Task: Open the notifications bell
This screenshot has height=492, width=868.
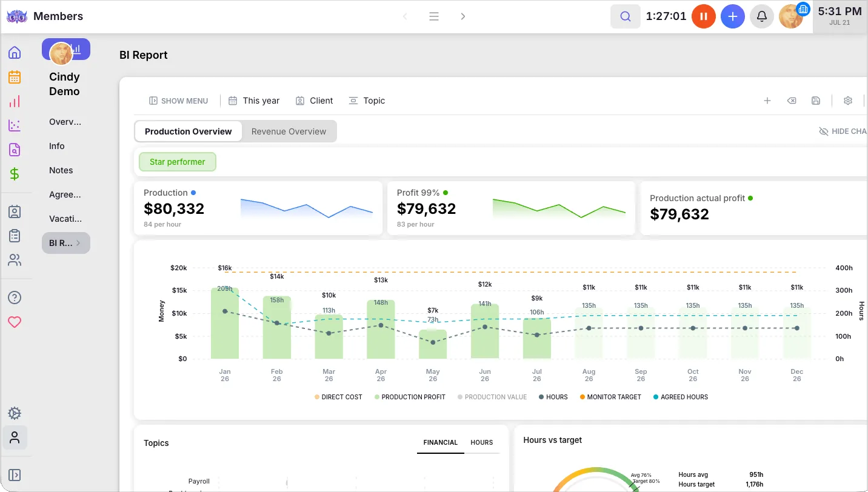Action: coord(762,16)
